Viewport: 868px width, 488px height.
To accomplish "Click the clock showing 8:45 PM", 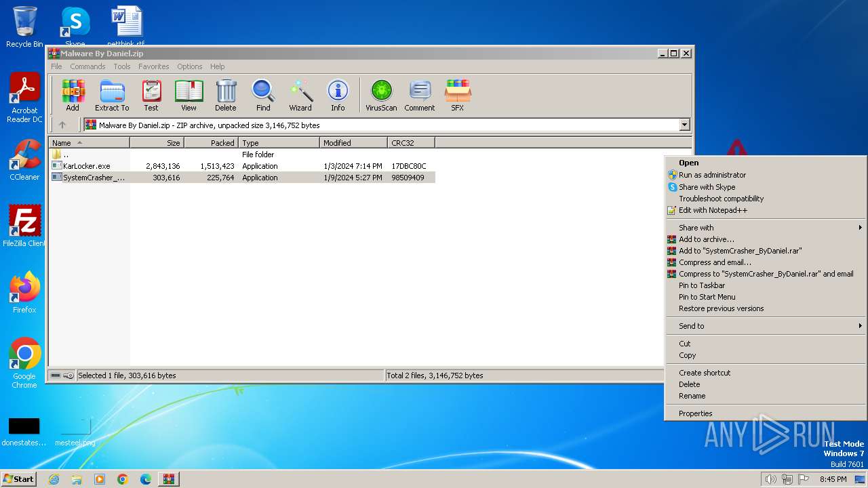I will tap(833, 479).
